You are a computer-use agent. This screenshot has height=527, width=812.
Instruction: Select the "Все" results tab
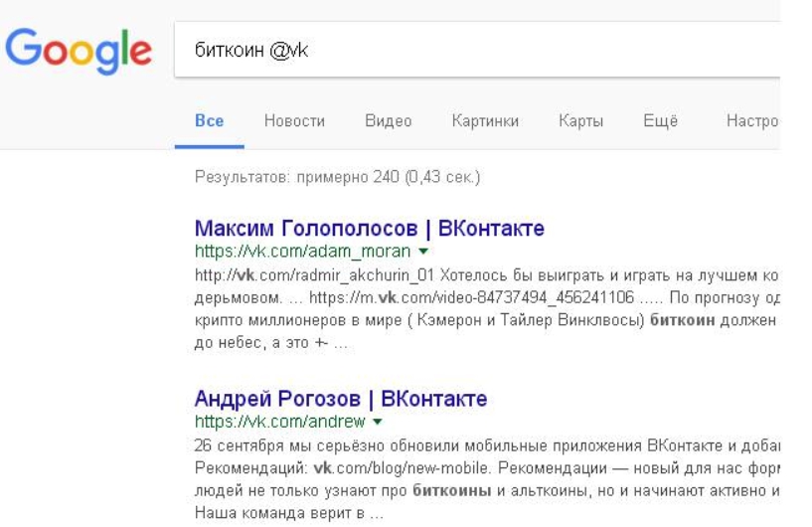tap(209, 121)
